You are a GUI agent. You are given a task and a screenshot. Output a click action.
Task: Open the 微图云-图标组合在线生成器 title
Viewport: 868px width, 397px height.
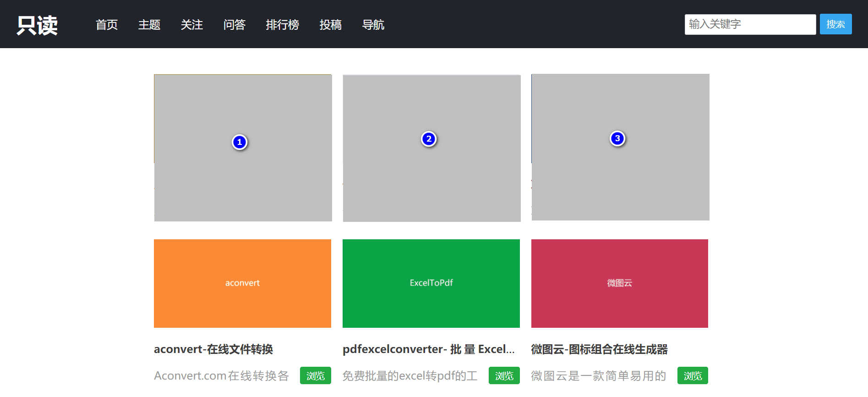click(x=600, y=349)
